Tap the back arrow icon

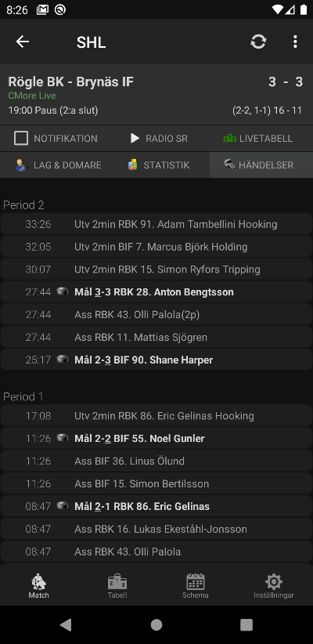23,42
